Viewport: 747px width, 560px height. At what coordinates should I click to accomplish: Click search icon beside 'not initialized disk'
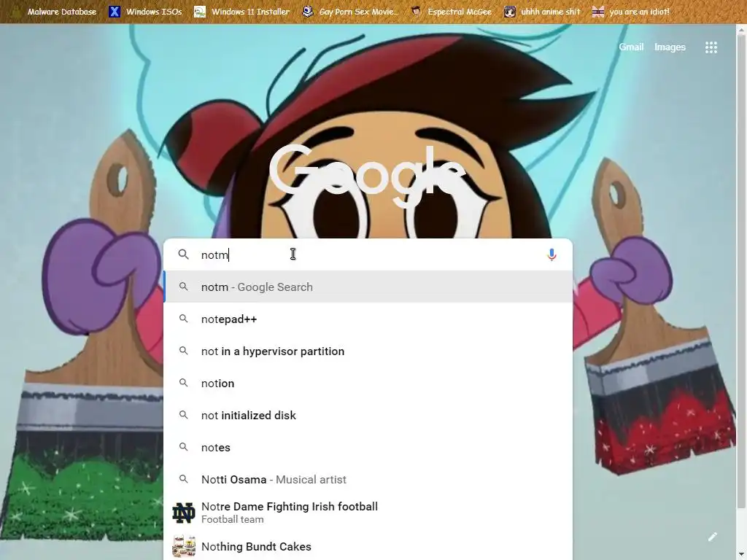point(183,415)
